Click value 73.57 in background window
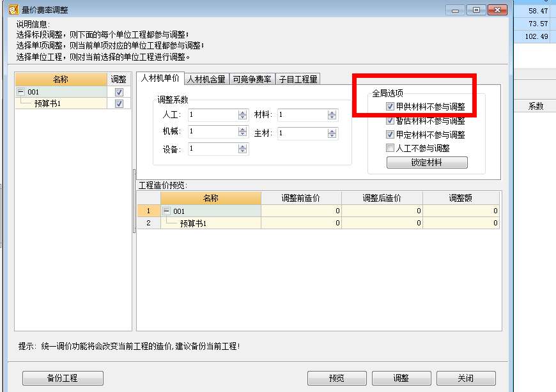556x392 pixels. pyautogui.click(x=538, y=24)
